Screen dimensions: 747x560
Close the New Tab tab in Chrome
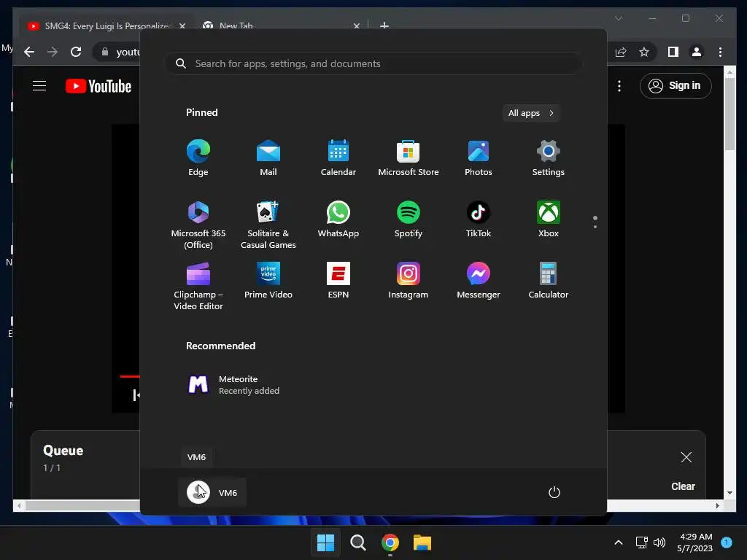click(356, 26)
